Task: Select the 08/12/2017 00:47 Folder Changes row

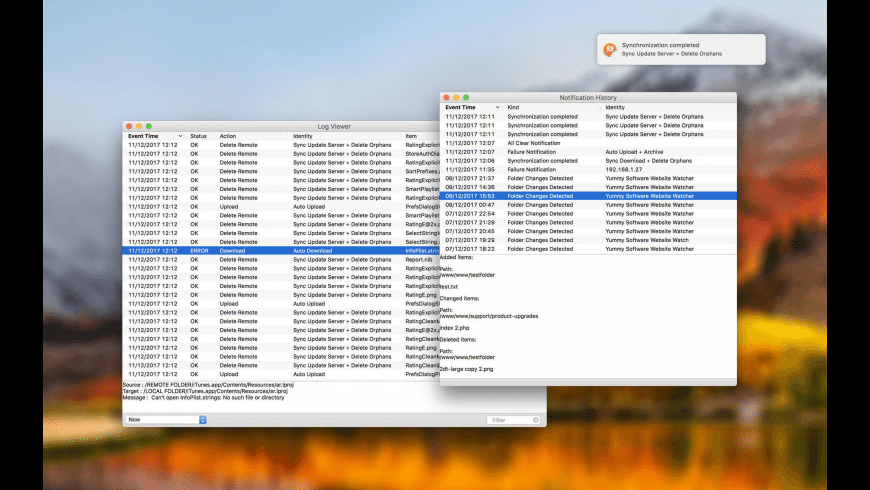Action: click(x=588, y=205)
